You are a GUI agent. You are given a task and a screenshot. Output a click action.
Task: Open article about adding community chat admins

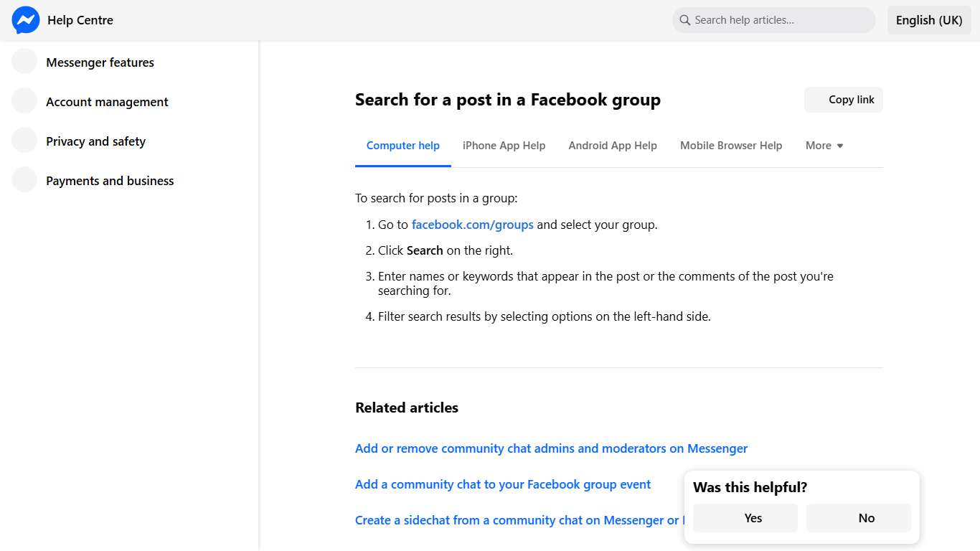pyautogui.click(x=551, y=448)
